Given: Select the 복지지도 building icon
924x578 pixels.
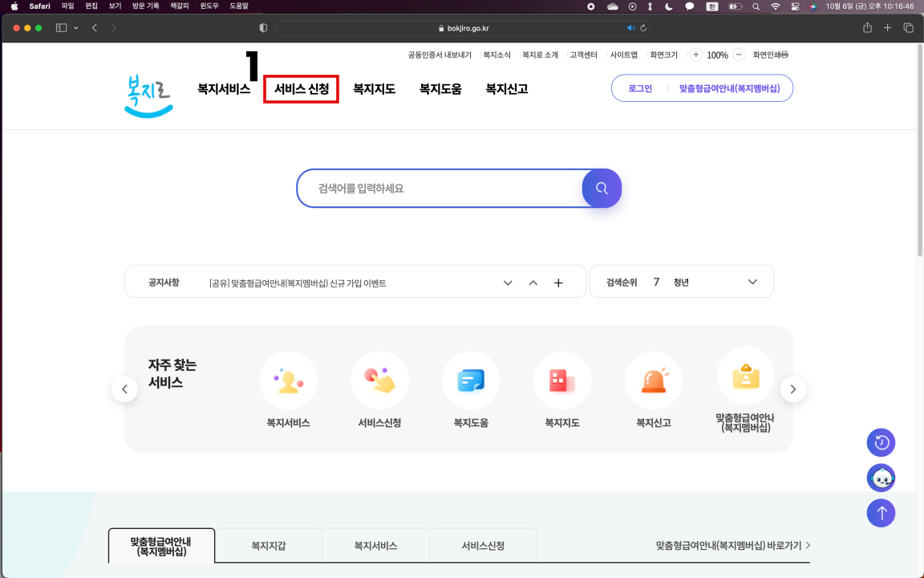Looking at the screenshot, I should pyautogui.click(x=562, y=380).
